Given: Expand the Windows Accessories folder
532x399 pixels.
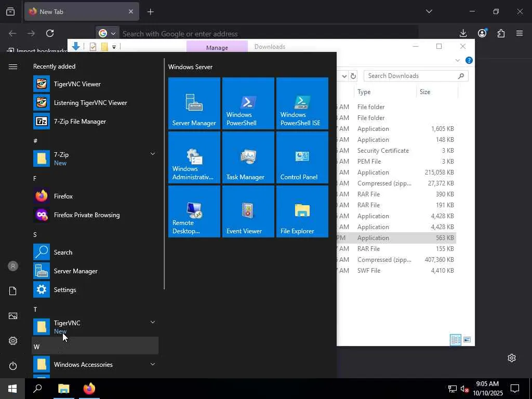Looking at the screenshot, I should 153,364.
